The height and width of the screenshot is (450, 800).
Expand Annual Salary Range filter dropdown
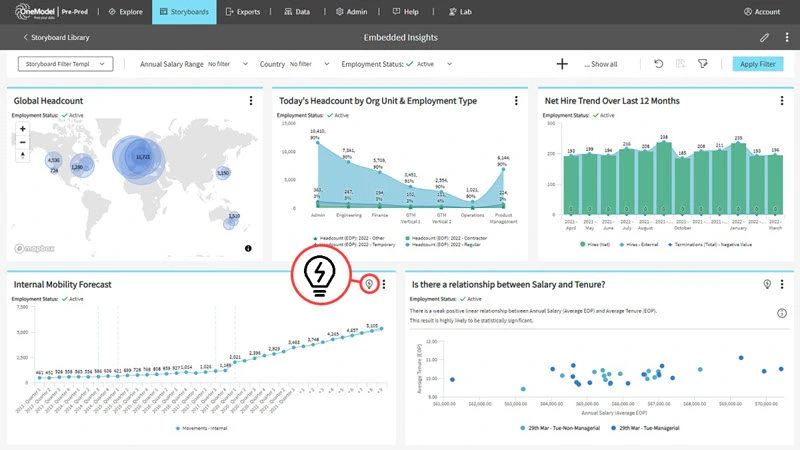[245, 64]
